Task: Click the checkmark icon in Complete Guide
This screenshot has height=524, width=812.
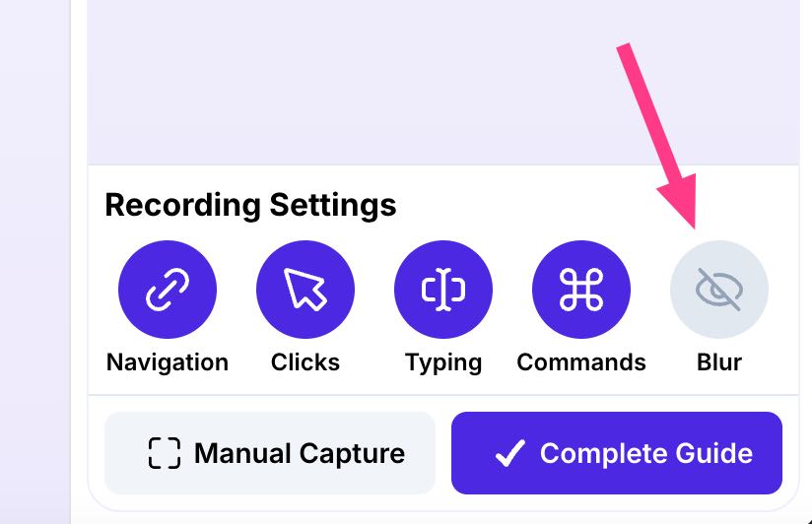Action: (510, 453)
